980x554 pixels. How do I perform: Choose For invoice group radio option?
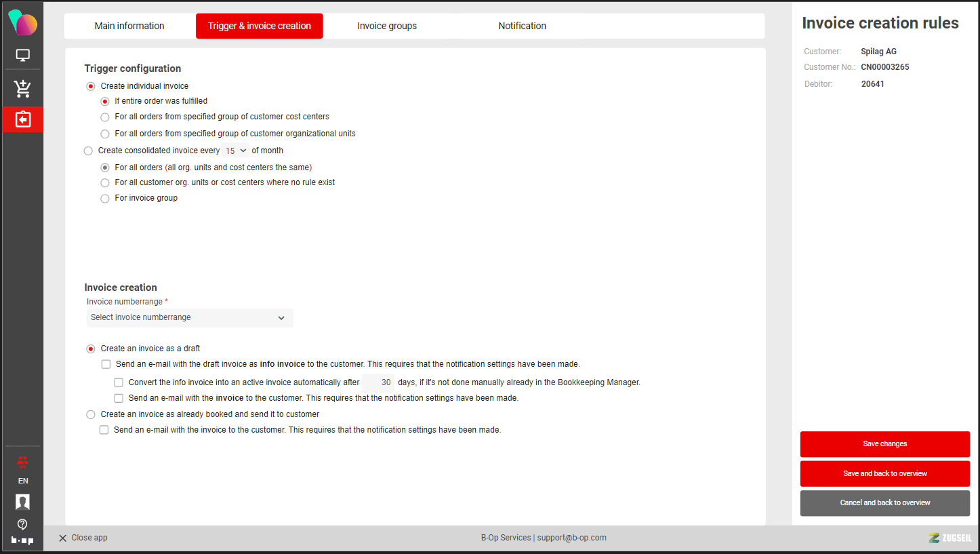tap(105, 199)
